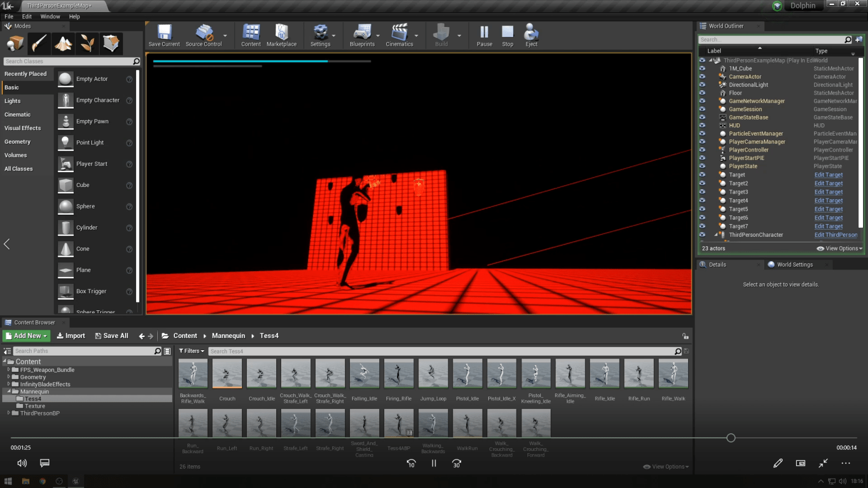Viewport: 868px width, 488px height.
Task: Hide the CameraActor using its eye icon
Action: 702,77
